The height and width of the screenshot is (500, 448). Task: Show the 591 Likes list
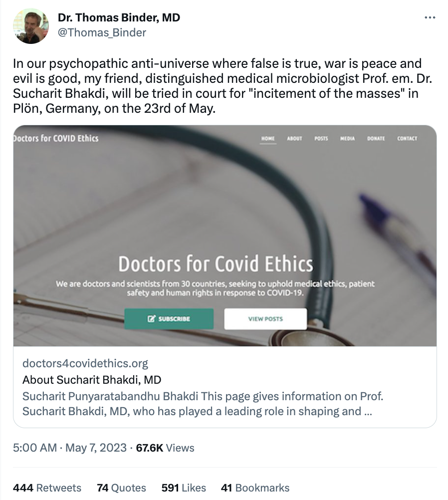(x=184, y=488)
